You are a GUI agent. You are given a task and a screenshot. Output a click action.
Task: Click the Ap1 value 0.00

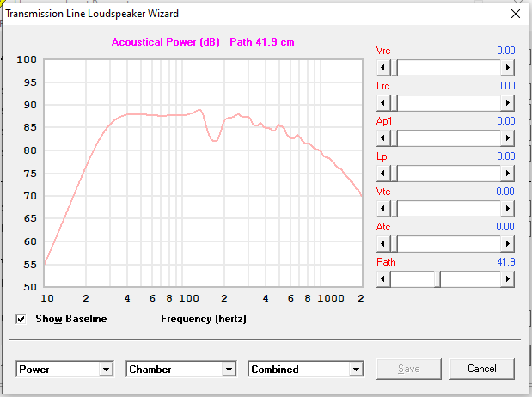[506, 121]
